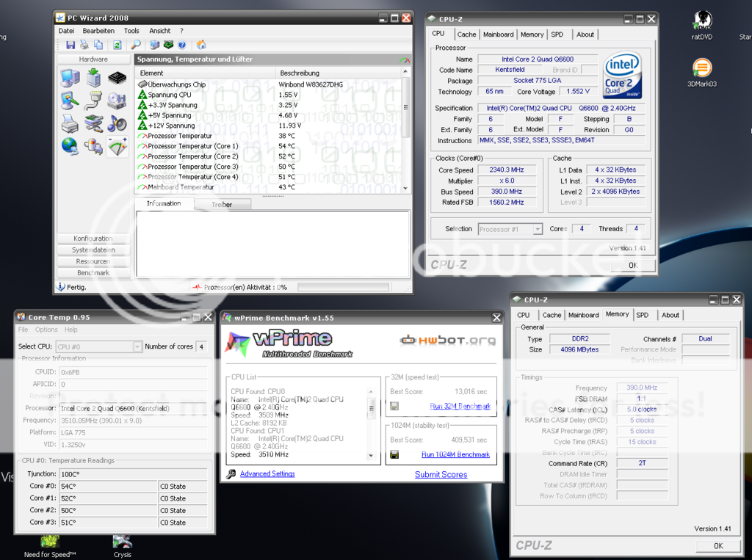Click the Submit Scores link
The width and height of the screenshot is (752, 560).
coord(441,474)
